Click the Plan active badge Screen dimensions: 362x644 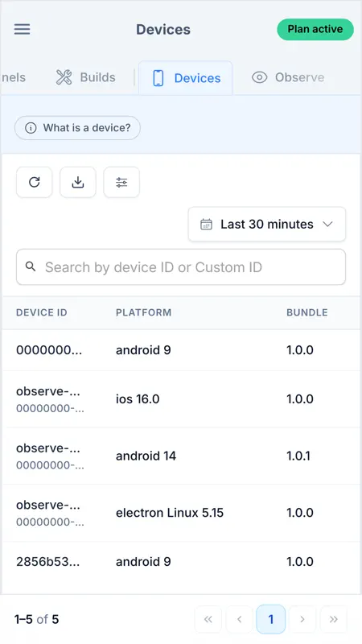[x=315, y=29]
